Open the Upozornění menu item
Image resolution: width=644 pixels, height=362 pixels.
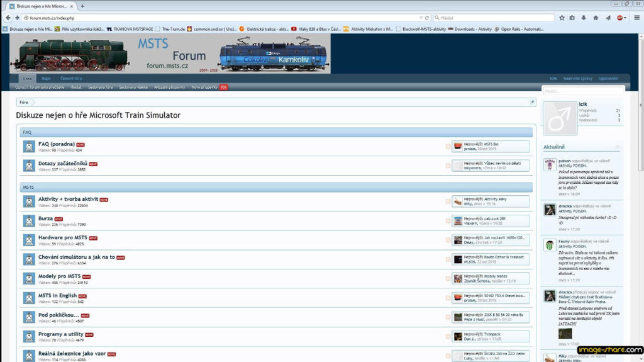pyautogui.click(x=608, y=78)
